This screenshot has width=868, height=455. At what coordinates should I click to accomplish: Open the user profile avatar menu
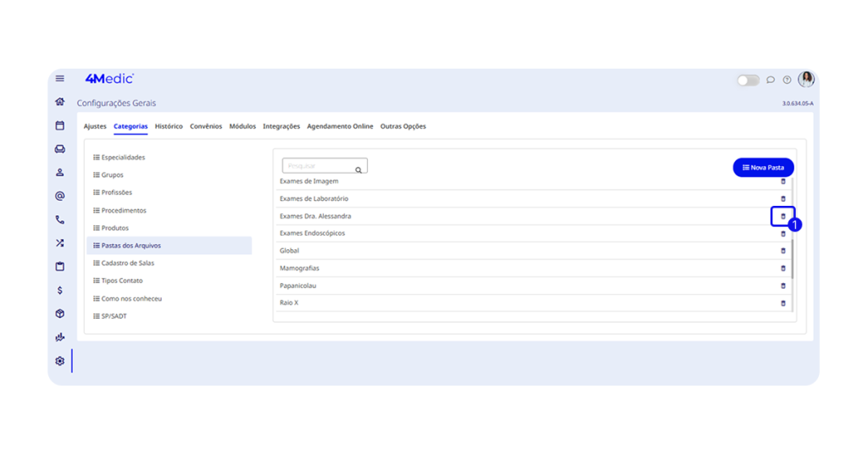[x=806, y=80]
